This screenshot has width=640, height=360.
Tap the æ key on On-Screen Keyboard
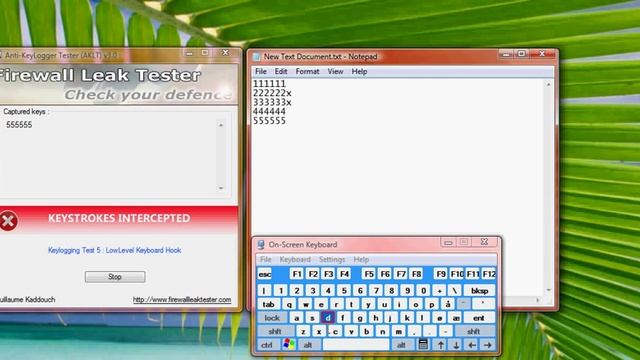(456, 318)
